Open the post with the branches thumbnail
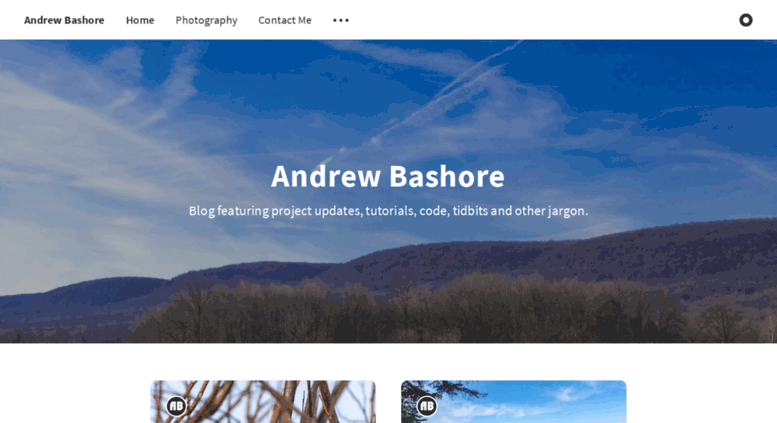Image resolution: width=777 pixels, height=423 pixels. click(x=263, y=402)
